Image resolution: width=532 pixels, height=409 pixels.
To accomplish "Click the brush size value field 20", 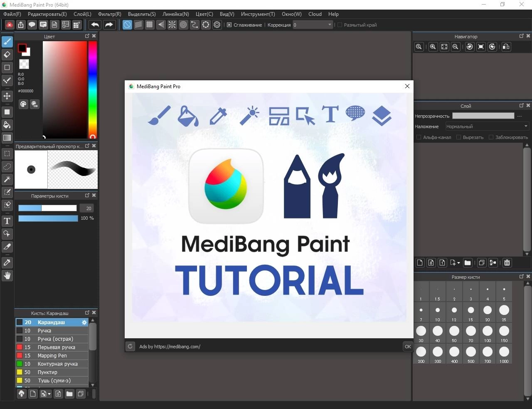I will tap(87, 208).
